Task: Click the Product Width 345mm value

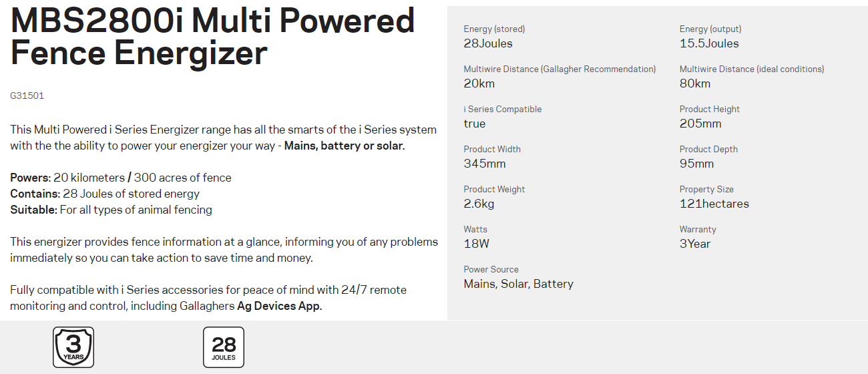Action: [485, 164]
